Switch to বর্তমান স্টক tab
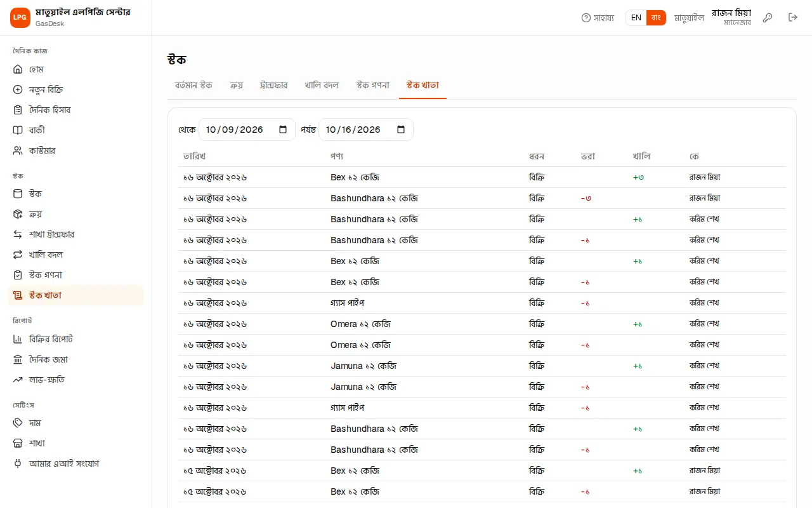The height and width of the screenshot is (508, 812). [x=193, y=85]
